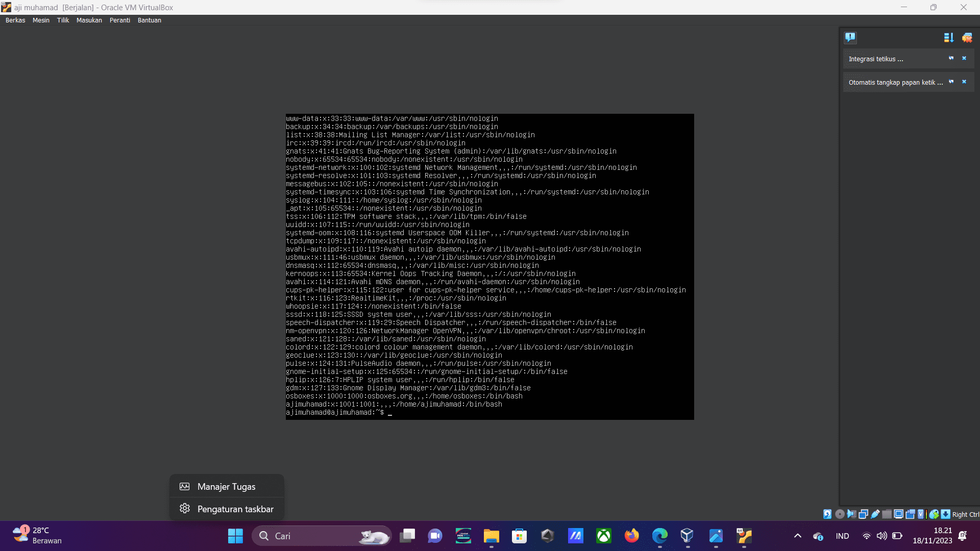The width and height of the screenshot is (980, 551).
Task: Switch to the running VM taskbar icon
Action: pos(744,536)
